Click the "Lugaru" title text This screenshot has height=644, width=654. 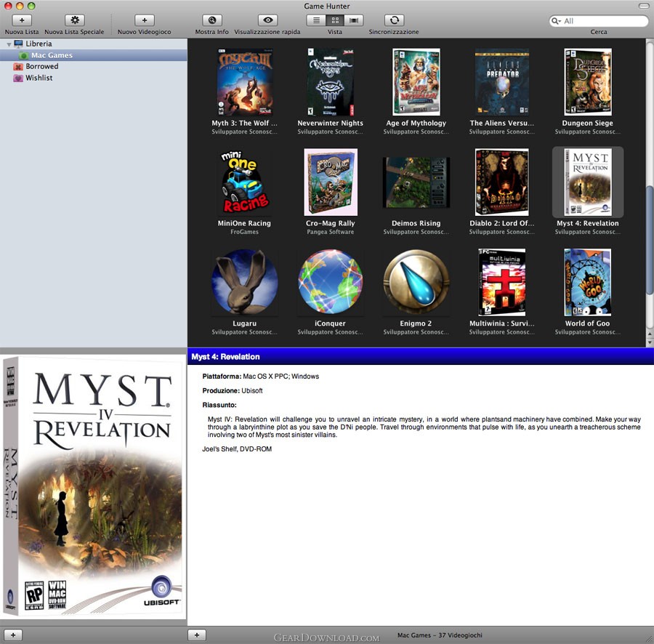(244, 323)
